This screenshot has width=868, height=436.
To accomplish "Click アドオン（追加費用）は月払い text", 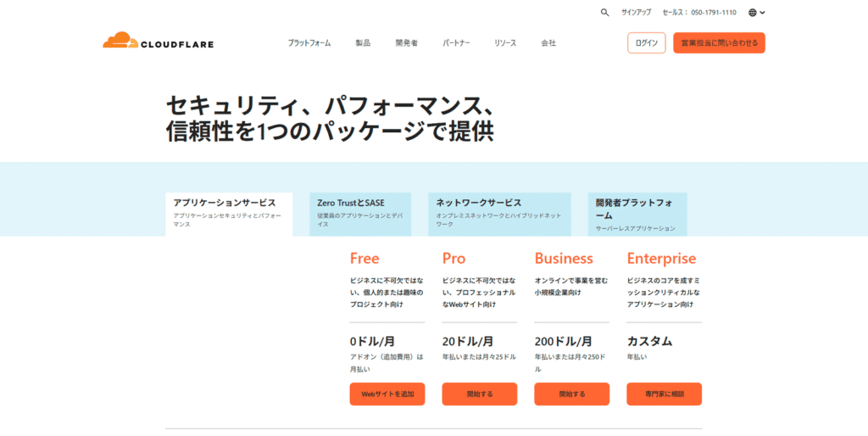I will (x=387, y=363).
